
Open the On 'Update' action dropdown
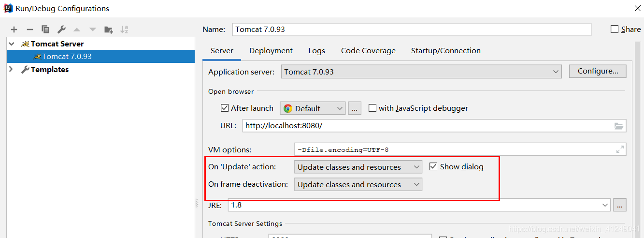(x=358, y=167)
